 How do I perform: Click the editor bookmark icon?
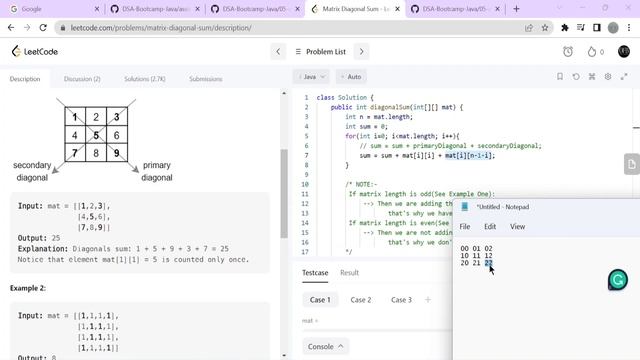click(560, 76)
